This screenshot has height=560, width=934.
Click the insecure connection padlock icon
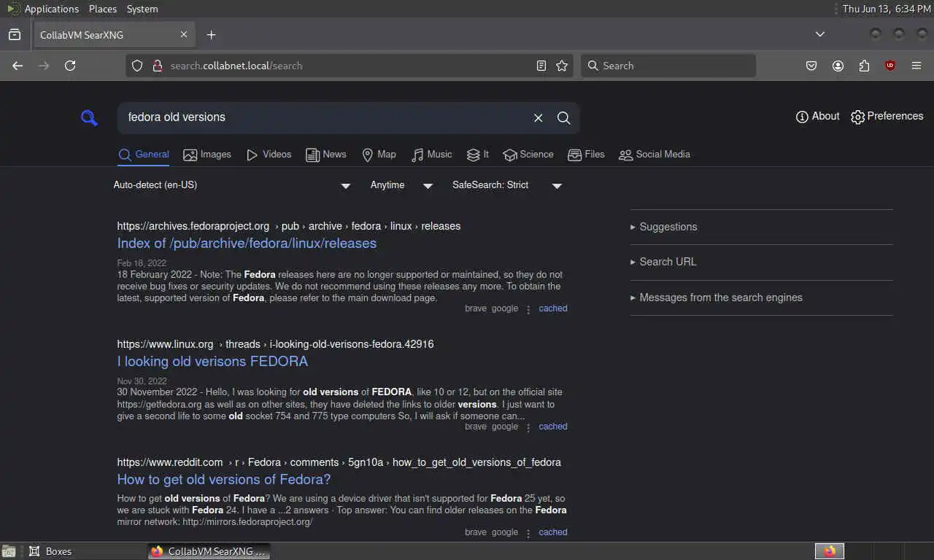[156, 66]
